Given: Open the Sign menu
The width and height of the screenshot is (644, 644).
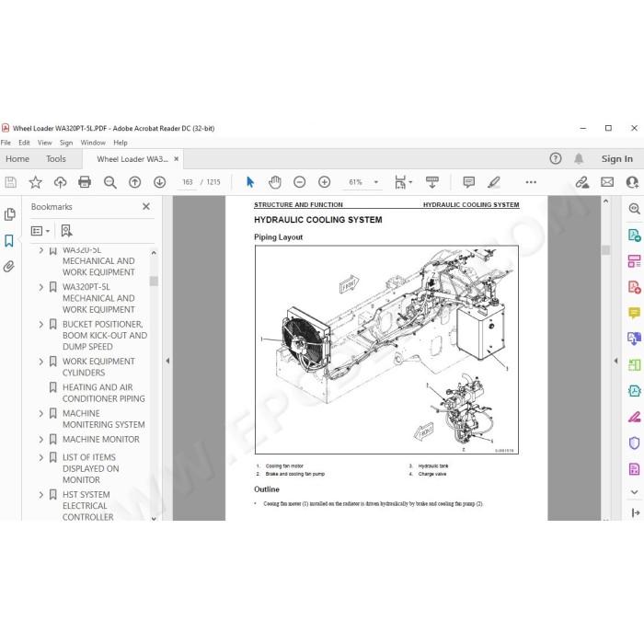Looking at the screenshot, I should 66,143.
